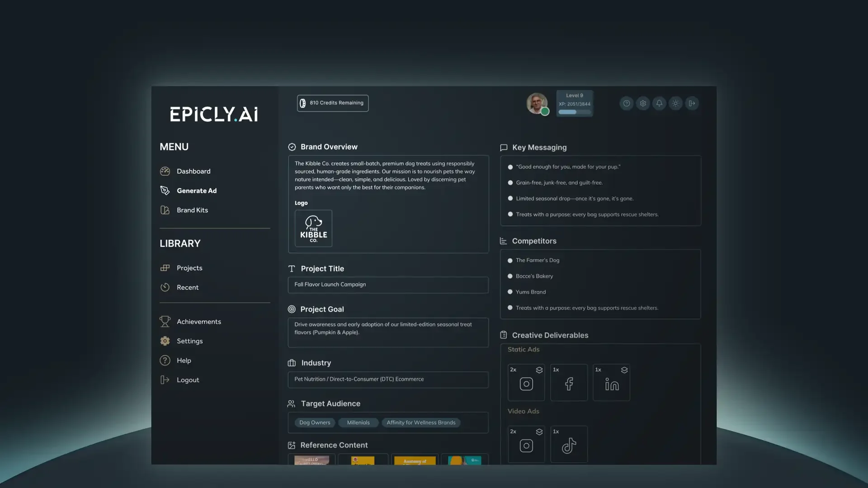Toggle the Millenials audience tag
Screen dimensions: 868x488
pos(358,422)
